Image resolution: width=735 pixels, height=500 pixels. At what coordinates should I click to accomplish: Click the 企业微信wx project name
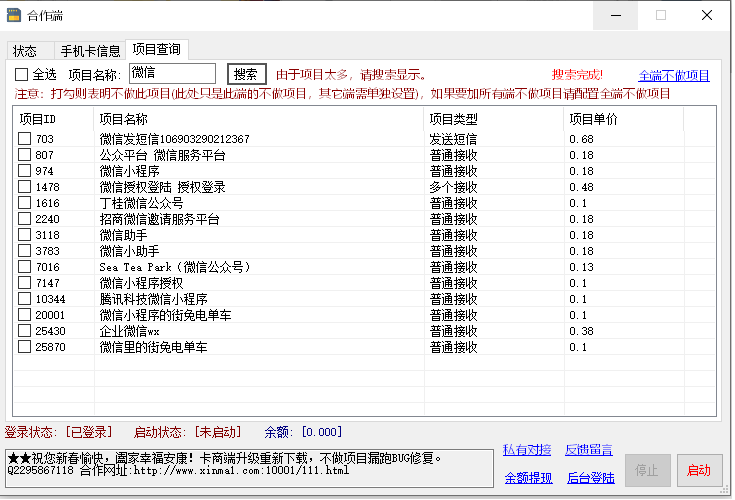[x=129, y=331]
